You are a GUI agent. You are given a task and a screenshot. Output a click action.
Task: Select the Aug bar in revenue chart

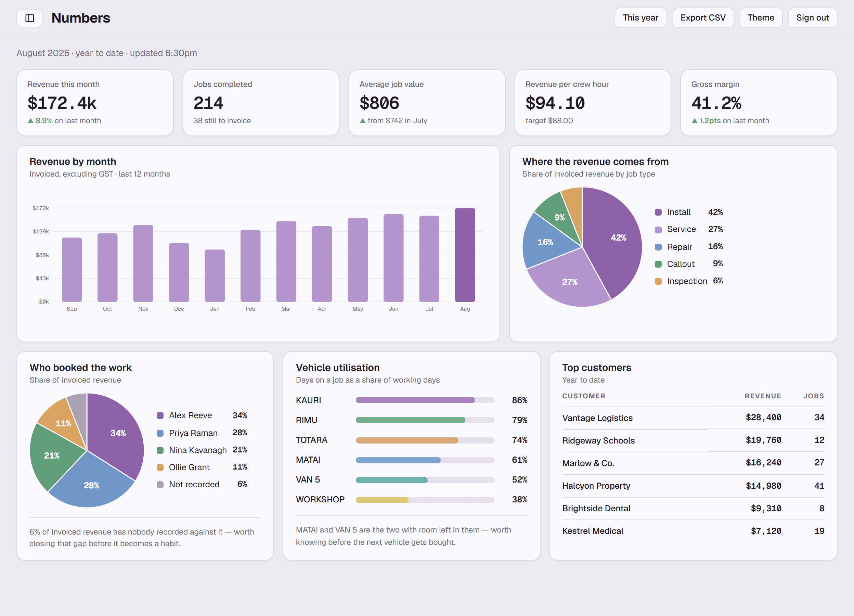click(x=465, y=255)
